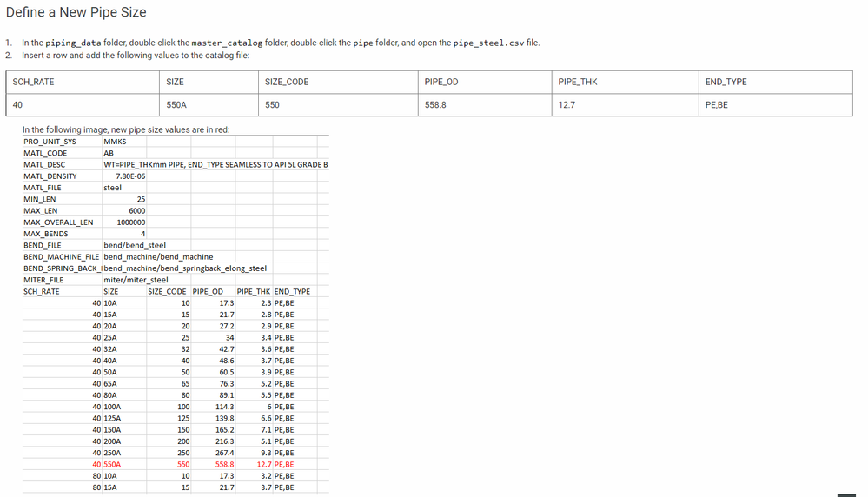Click the MATL_FILE cell
The image size is (868, 497).
coord(43,188)
